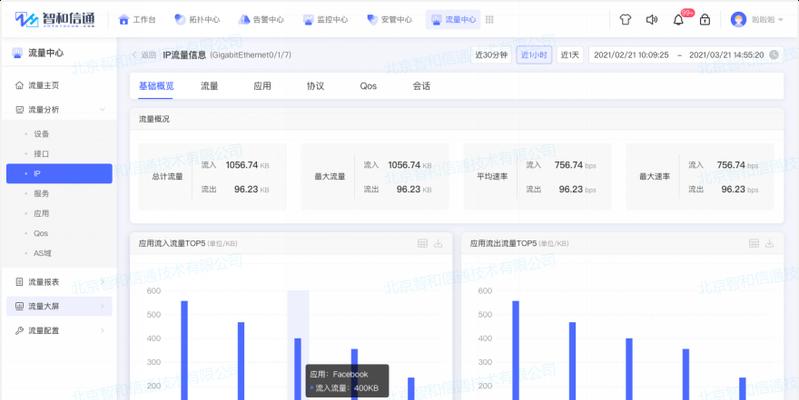Go back via the 返回 link
The width and height of the screenshot is (799, 400).
[x=144, y=55]
